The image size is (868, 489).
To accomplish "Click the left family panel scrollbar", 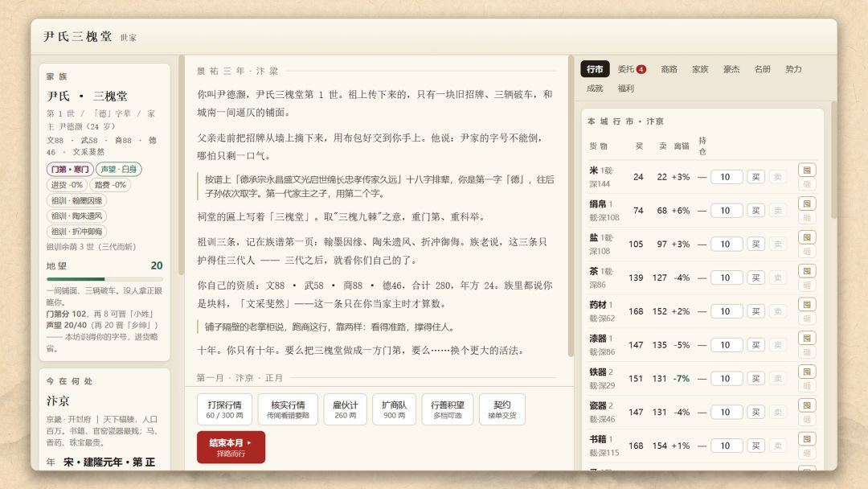I will pos(181,166).
